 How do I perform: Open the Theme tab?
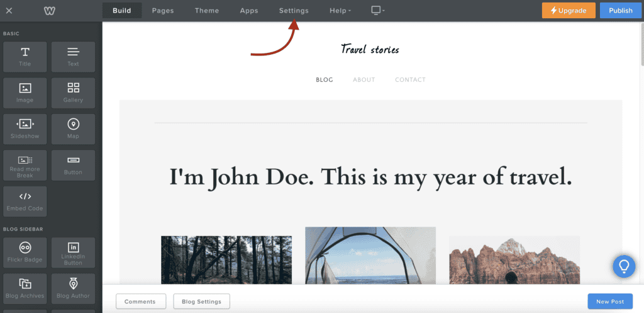[x=206, y=11]
